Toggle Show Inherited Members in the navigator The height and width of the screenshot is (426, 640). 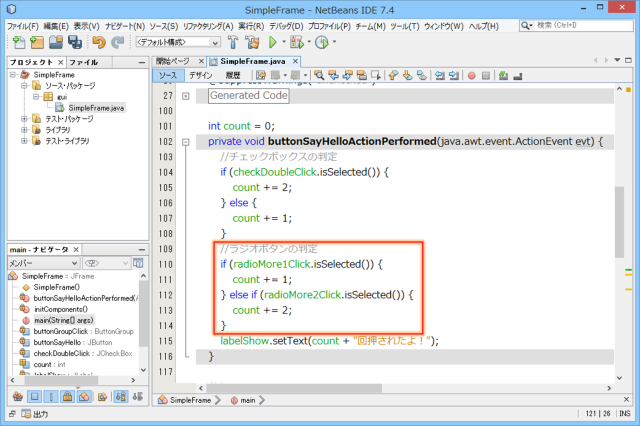18,396
